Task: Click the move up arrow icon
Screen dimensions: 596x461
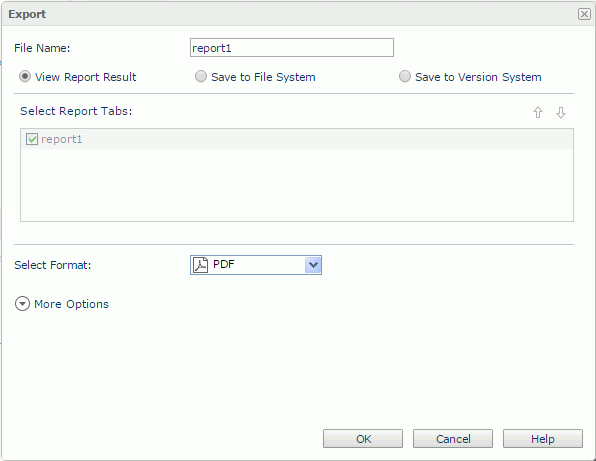Action: click(537, 112)
